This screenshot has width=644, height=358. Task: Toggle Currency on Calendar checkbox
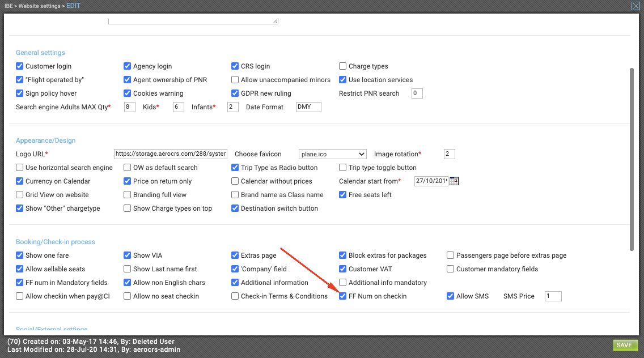pos(19,181)
